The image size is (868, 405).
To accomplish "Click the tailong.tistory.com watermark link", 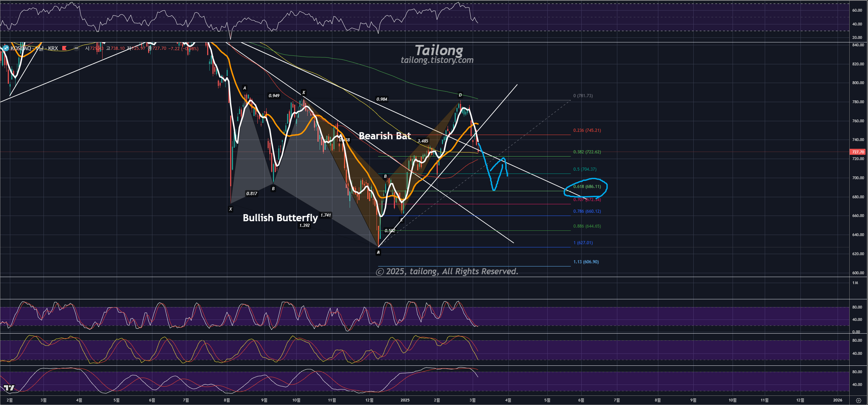I will tap(437, 60).
